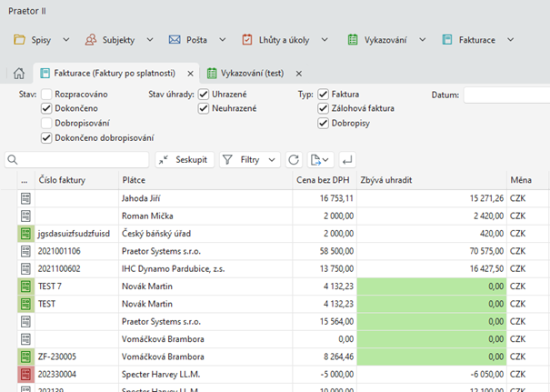Click the Seskupit button
Screen dimensions: 550x392
pyautogui.click(x=185, y=159)
